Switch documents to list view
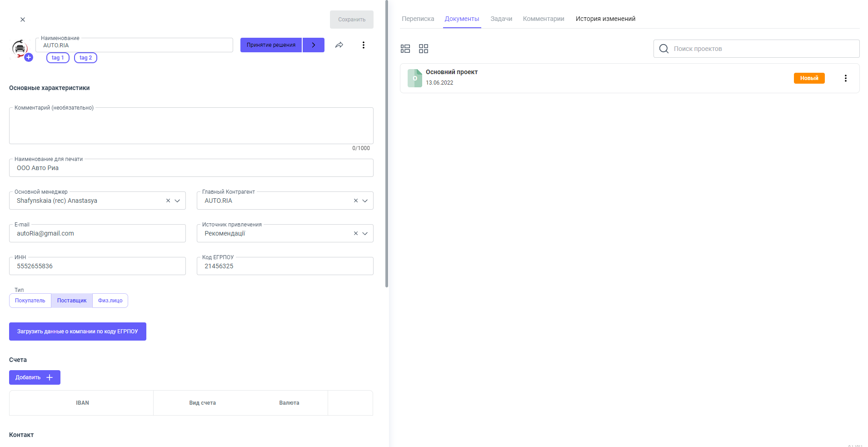Screen dimensions: 868x447 pos(405,49)
